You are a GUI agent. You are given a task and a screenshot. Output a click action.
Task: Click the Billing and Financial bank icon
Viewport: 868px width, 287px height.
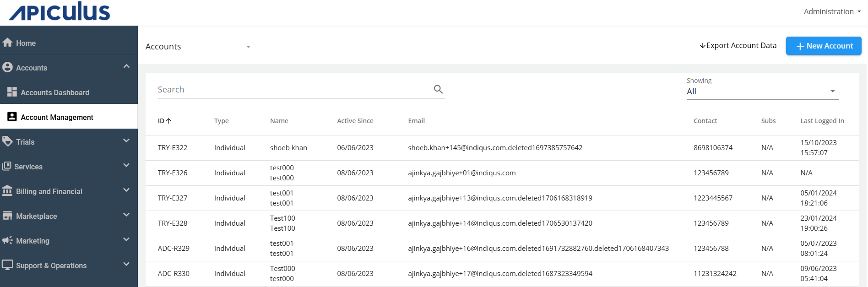(x=7, y=191)
